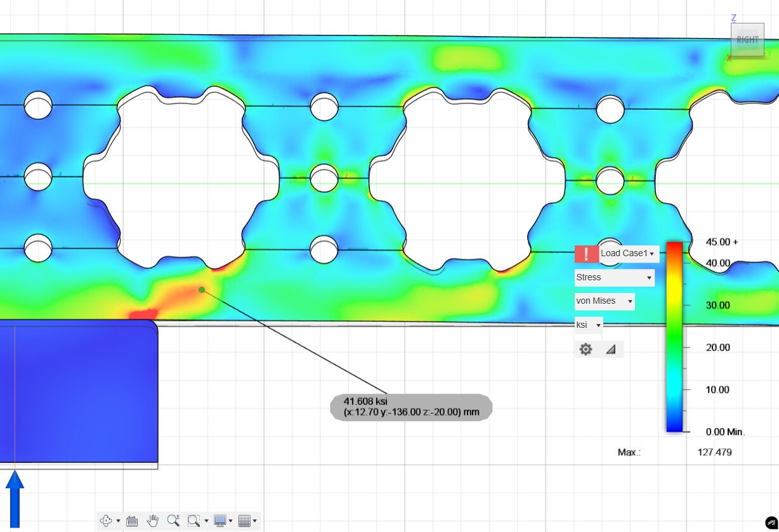The height and width of the screenshot is (532, 779).
Task: Activate the Look At tool
Action: [x=132, y=521]
